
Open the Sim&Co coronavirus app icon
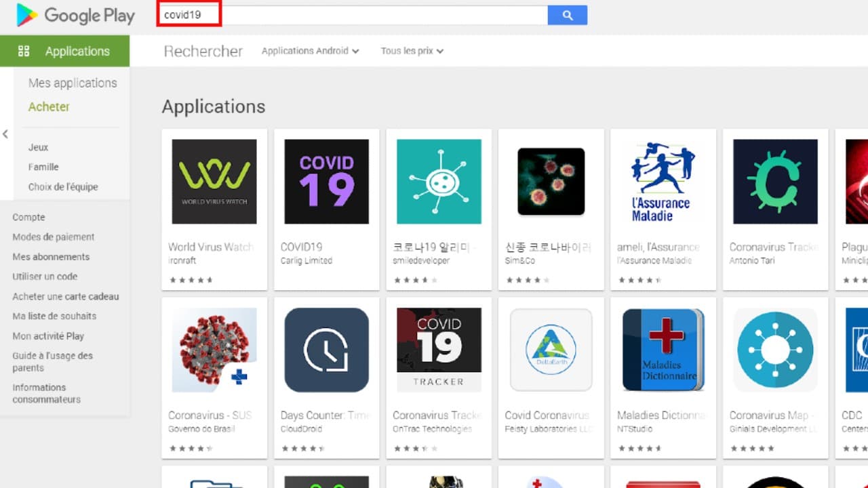coord(551,182)
